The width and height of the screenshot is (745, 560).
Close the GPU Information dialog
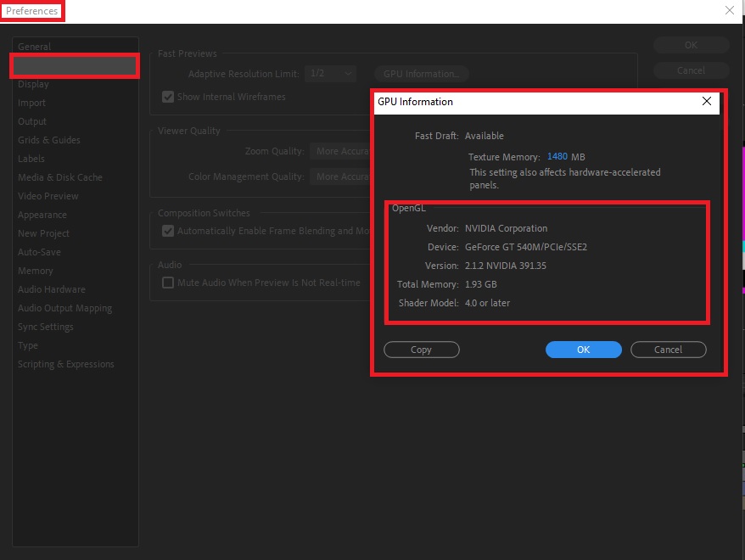[706, 102]
